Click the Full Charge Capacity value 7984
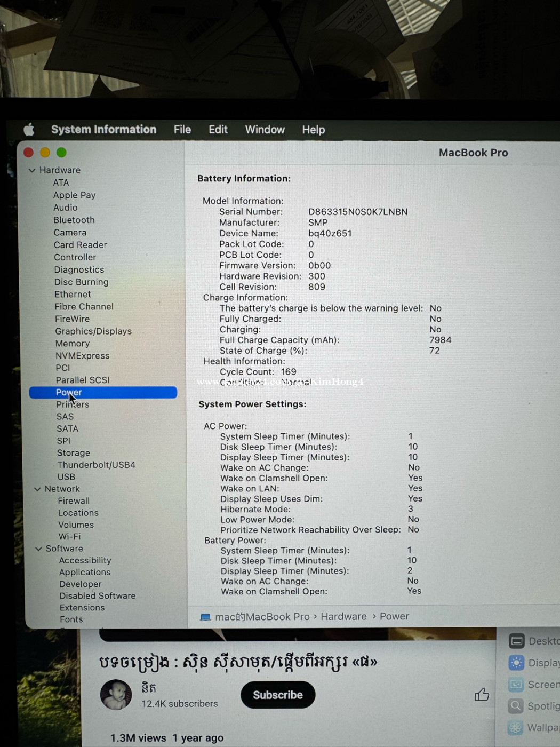This screenshot has height=747, width=560. (x=441, y=340)
